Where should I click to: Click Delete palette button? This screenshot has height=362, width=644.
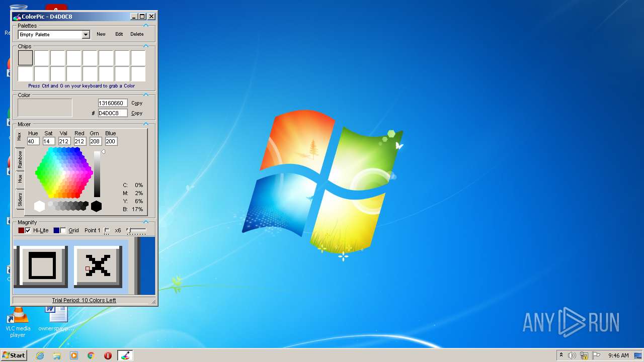tap(137, 34)
